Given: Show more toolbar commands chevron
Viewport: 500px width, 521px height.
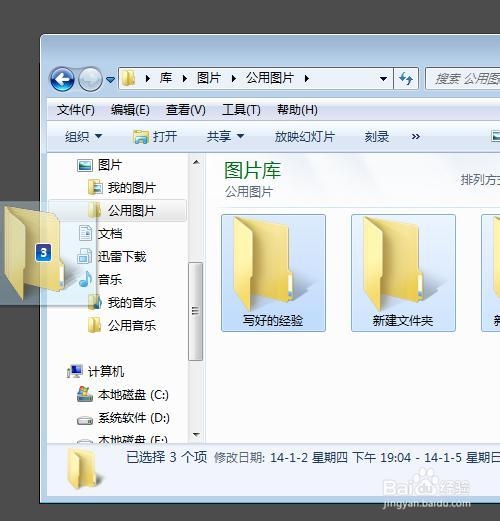Looking at the screenshot, I should click(415, 137).
